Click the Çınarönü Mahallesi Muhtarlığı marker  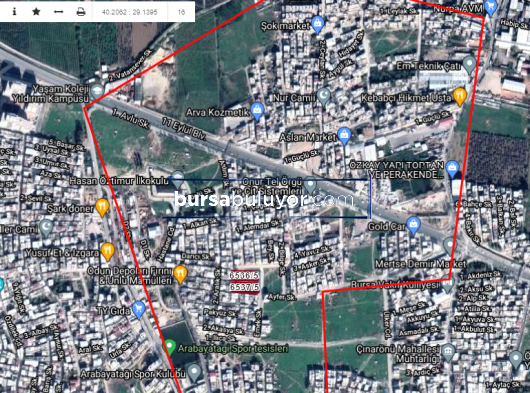(448, 352)
